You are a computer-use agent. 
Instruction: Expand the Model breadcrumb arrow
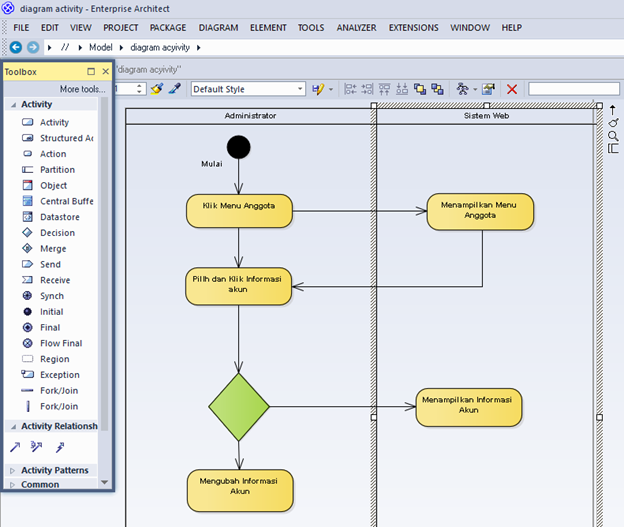[x=121, y=48]
